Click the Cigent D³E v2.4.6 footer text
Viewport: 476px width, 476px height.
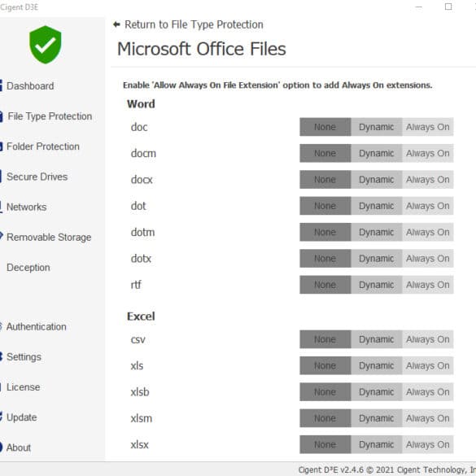click(386, 470)
